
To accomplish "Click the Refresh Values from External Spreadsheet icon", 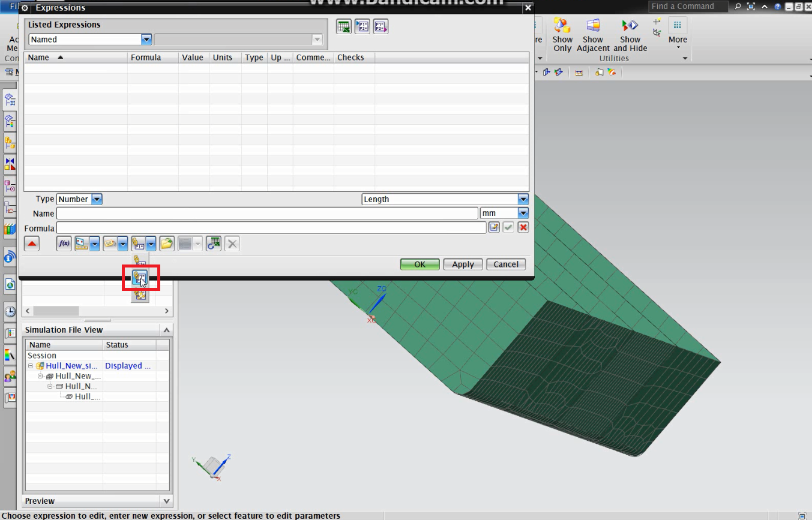I will pos(214,244).
